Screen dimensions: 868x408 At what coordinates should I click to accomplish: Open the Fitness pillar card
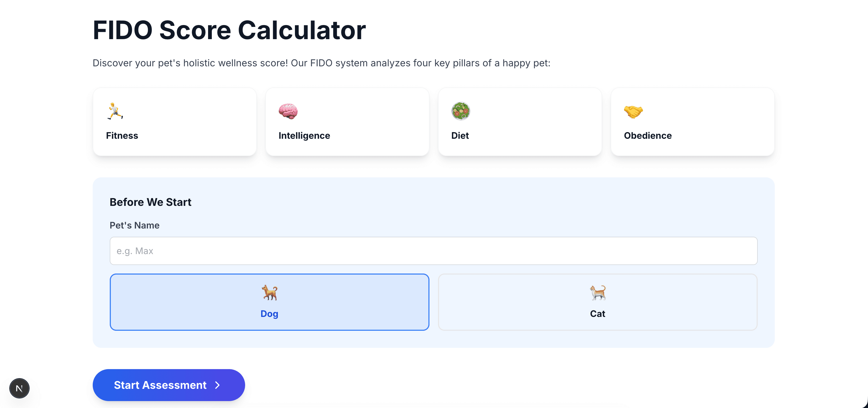[x=175, y=122]
